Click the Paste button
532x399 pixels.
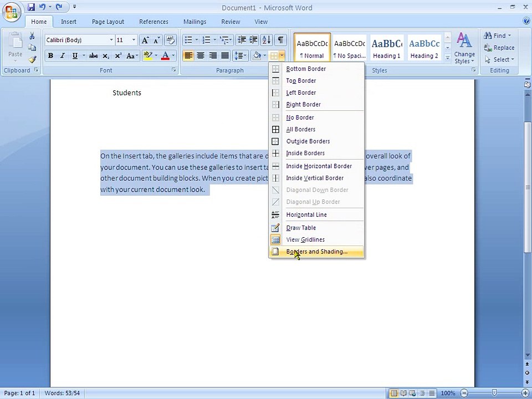coord(16,48)
